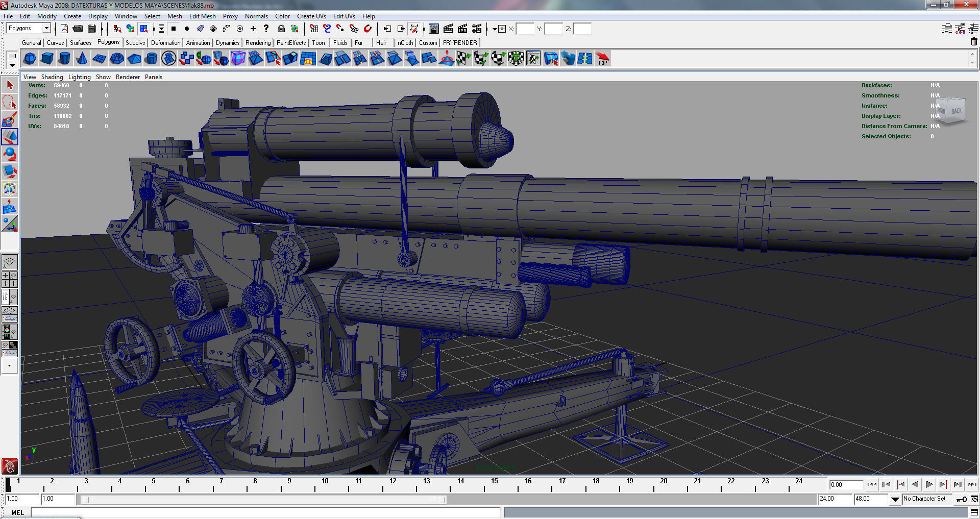Toggle Select by object type mode
Image resolution: width=980 pixels, height=519 pixels.
[x=131, y=29]
